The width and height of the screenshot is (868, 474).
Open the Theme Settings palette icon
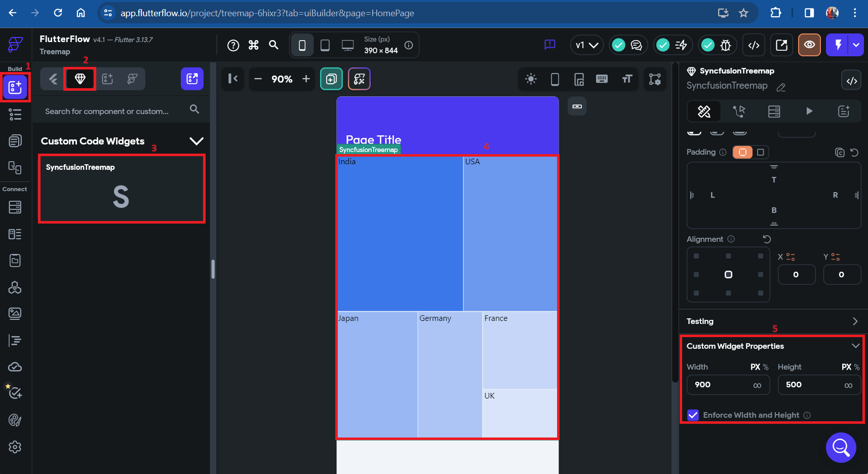pyautogui.click(x=15, y=420)
